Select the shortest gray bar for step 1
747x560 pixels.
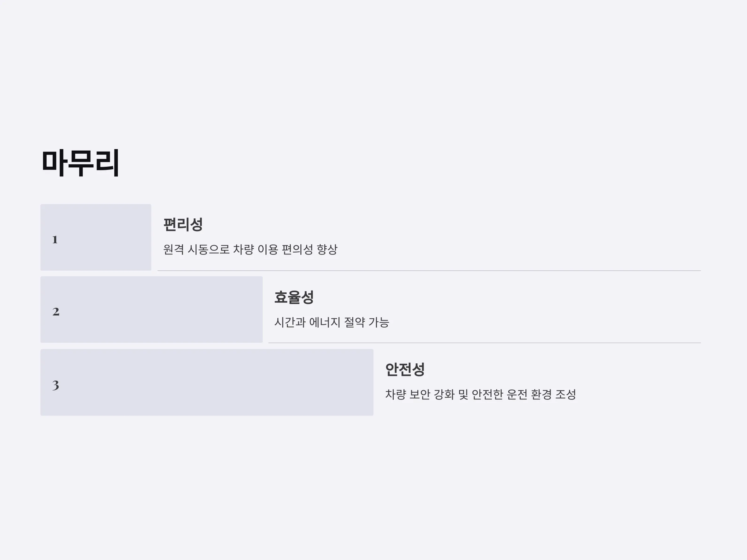point(96,237)
